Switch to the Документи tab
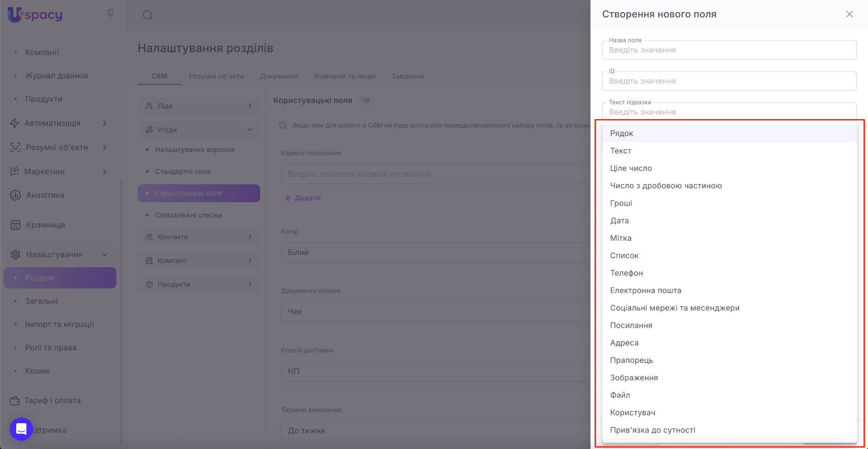868x449 pixels. tap(279, 76)
